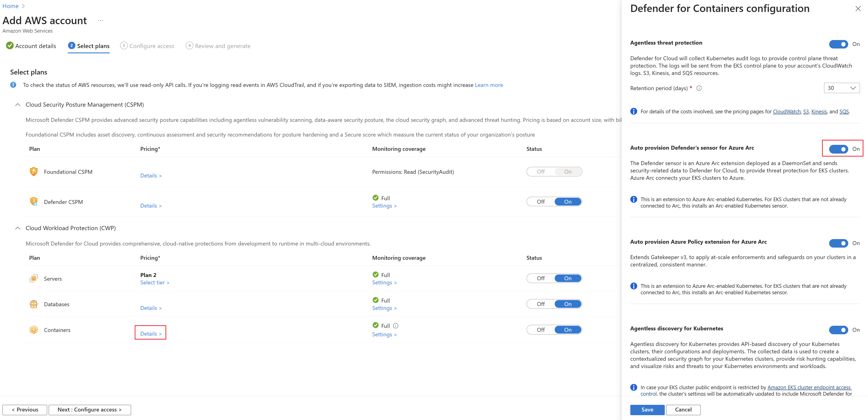Click the Servers plan icon
Image resolution: width=868 pixels, height=420 pixels.
pyautogui.click(x=34, y=278)
